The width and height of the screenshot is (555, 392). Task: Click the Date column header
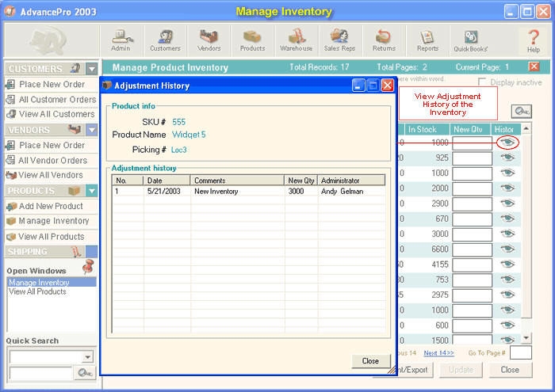[166, 181]
